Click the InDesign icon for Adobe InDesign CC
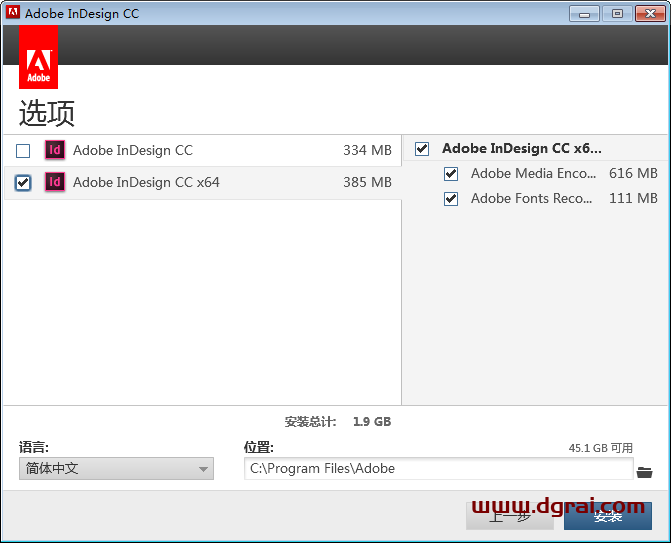The width and height of the screenshot is (671, 543). (55, 150)
